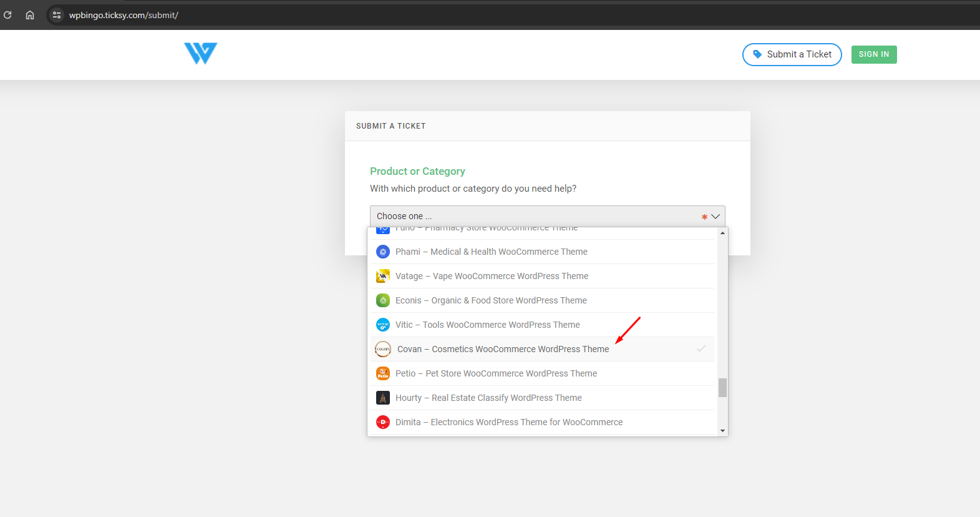Image resolution: width=980 pixels, height=517 pixels.
Task: Click the tag icon in Submit a Ticket
Action: (x=757, y=54)
